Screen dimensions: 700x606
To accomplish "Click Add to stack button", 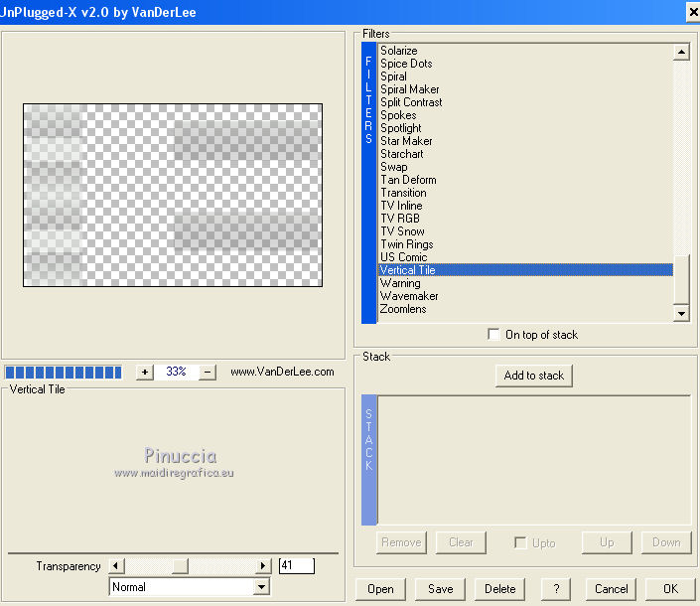I will [x=534, y=376].
